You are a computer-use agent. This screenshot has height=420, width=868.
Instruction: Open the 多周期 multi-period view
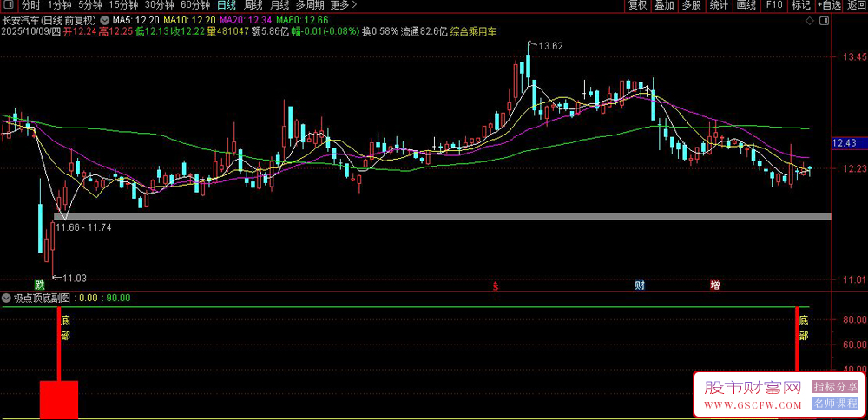click(x=310, y=5)
